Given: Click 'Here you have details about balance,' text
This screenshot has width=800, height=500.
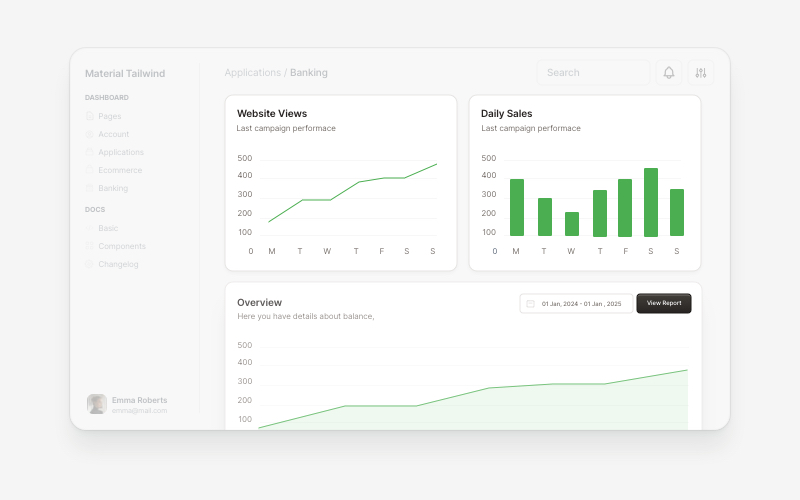Looking at the screenshot, I should coord(306,316).
